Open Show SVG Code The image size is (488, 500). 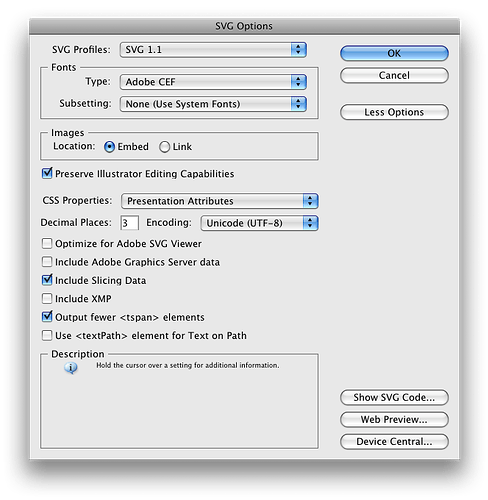click(394, 397)
